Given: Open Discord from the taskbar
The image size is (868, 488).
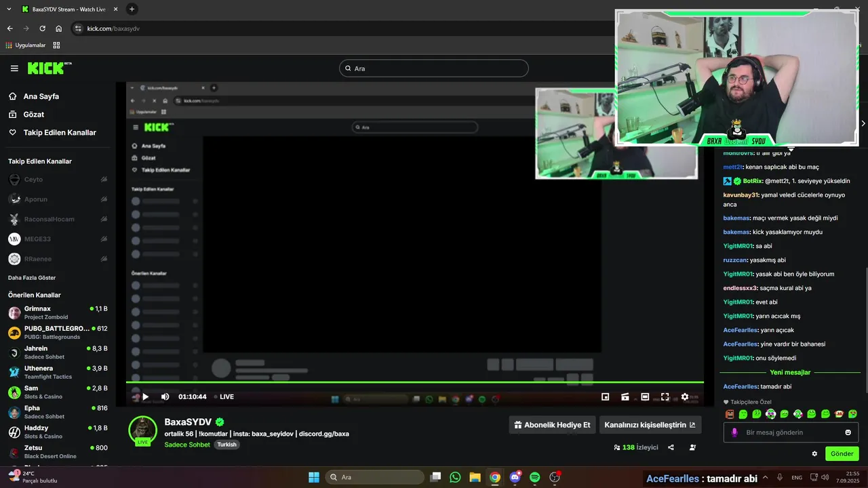Looking at the screenshot, I should pos(515,477).
